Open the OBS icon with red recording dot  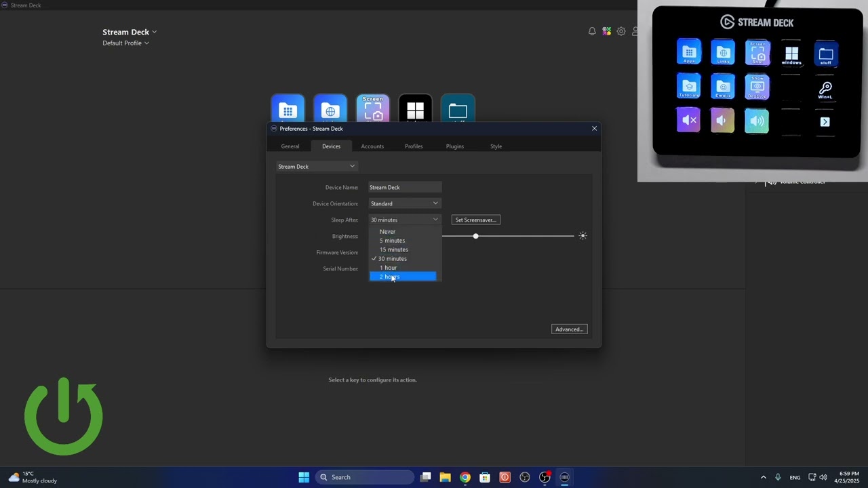coord(545,477)
